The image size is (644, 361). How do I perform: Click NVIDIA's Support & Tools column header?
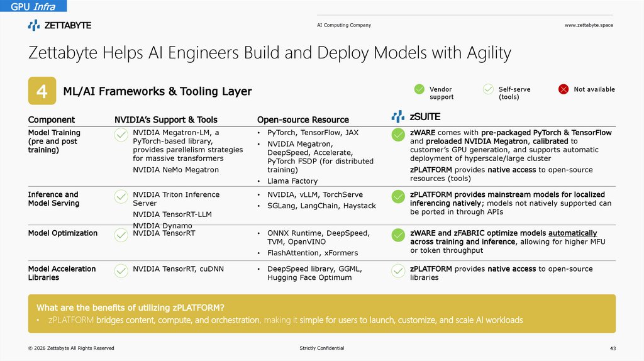(166, 120)
